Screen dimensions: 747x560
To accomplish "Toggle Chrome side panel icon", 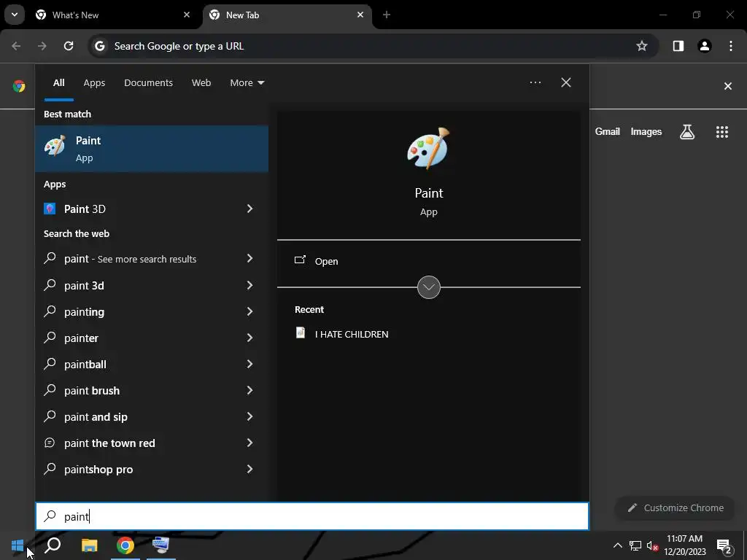I will [x=678, y=46].
